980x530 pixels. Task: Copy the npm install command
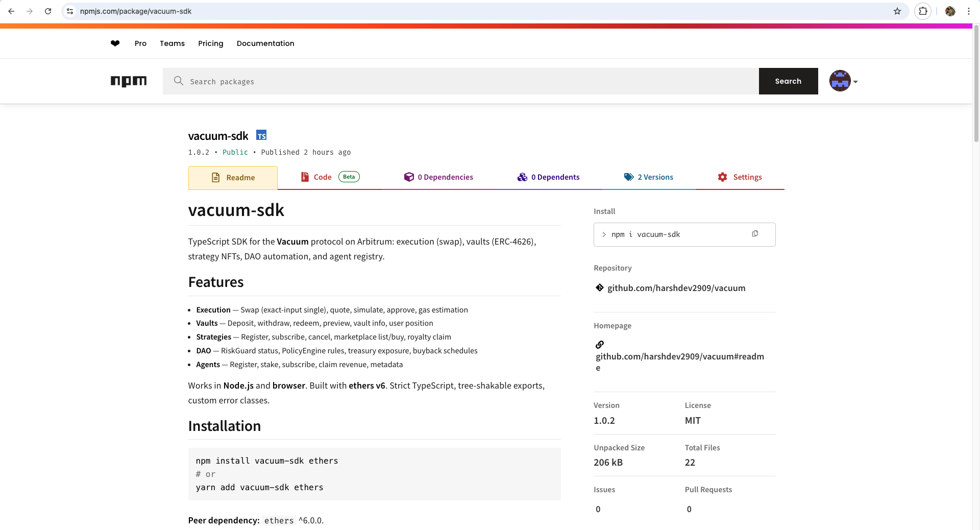[x=755, y=234]
